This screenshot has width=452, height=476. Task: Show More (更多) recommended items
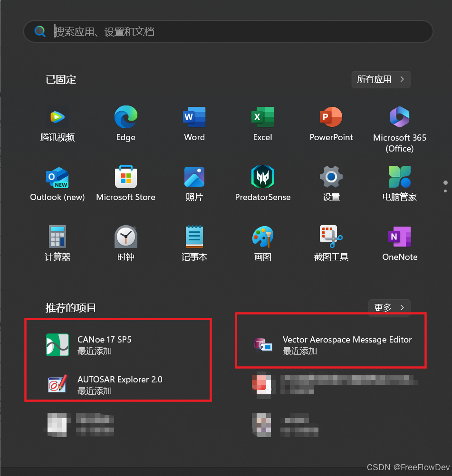click(389, 308)
